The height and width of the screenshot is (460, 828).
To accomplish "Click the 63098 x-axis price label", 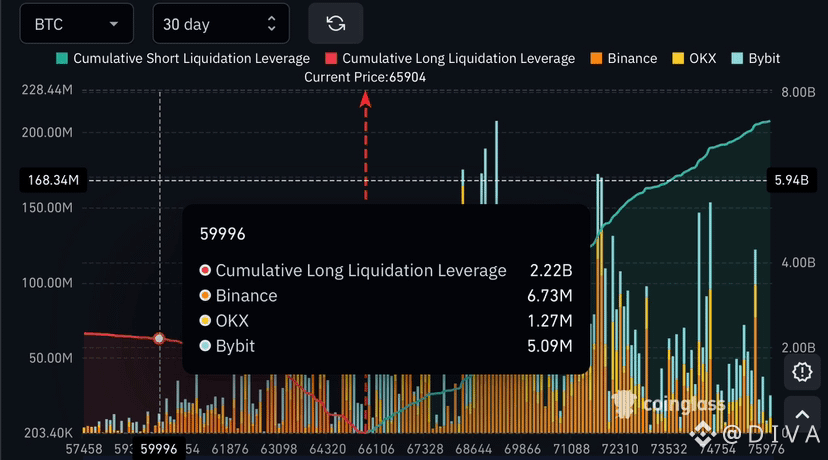I will pyautogui.click(x=279, y=449).
